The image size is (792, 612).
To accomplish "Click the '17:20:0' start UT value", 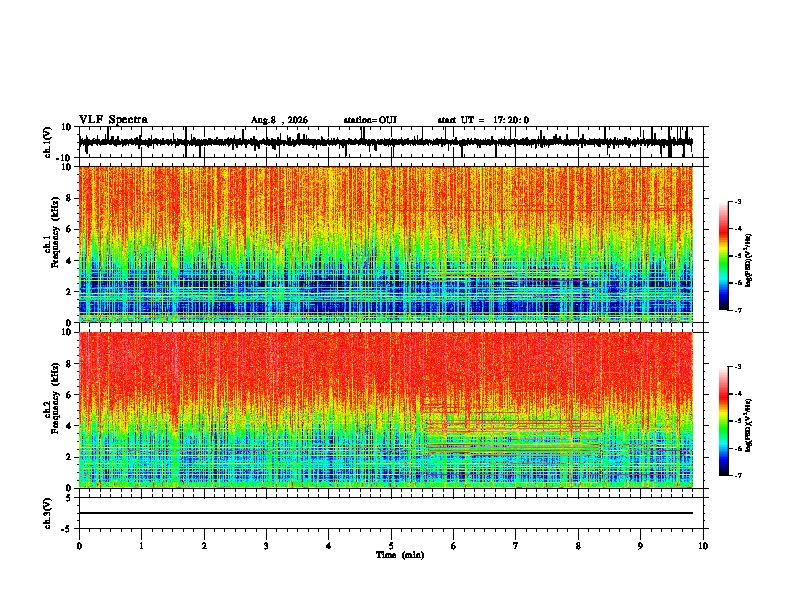I will (511, 120).
